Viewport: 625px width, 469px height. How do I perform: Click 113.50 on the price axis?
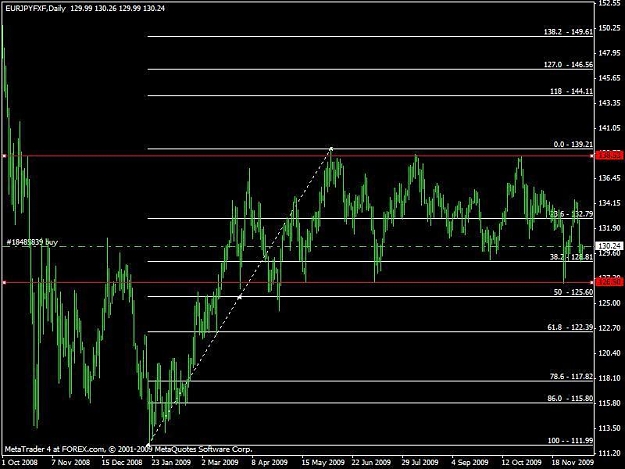609,428
